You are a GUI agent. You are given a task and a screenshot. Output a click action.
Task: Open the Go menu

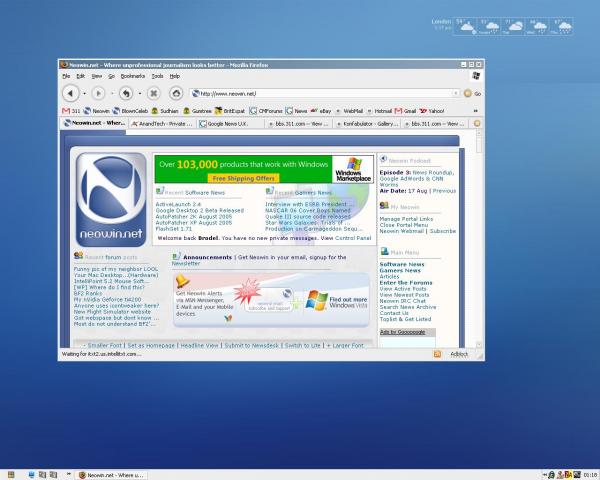click(x=111, y=76)
